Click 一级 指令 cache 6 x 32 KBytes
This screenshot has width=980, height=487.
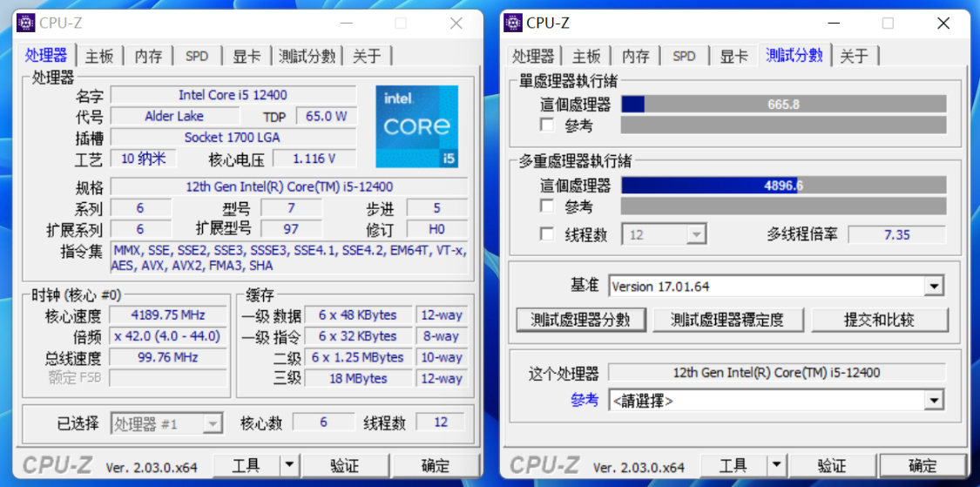(x=358, y=335)
